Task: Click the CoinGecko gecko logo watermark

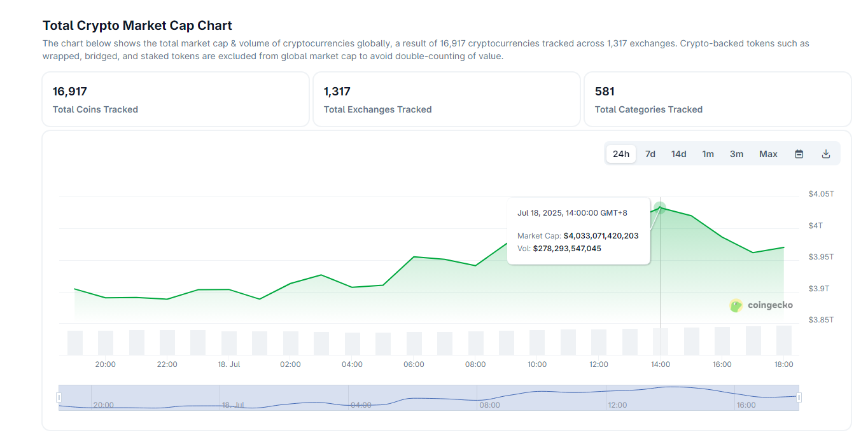Action: click(x=736, y=306)
